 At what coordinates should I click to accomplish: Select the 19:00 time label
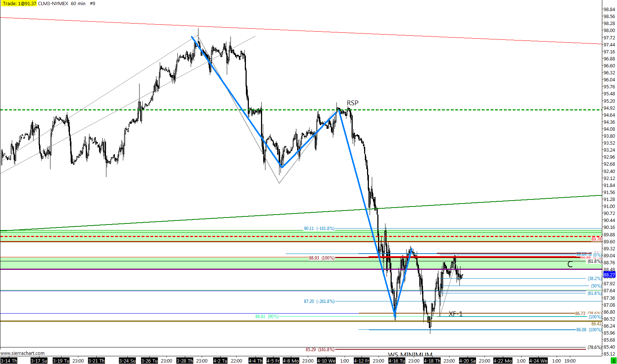(570, 361)
